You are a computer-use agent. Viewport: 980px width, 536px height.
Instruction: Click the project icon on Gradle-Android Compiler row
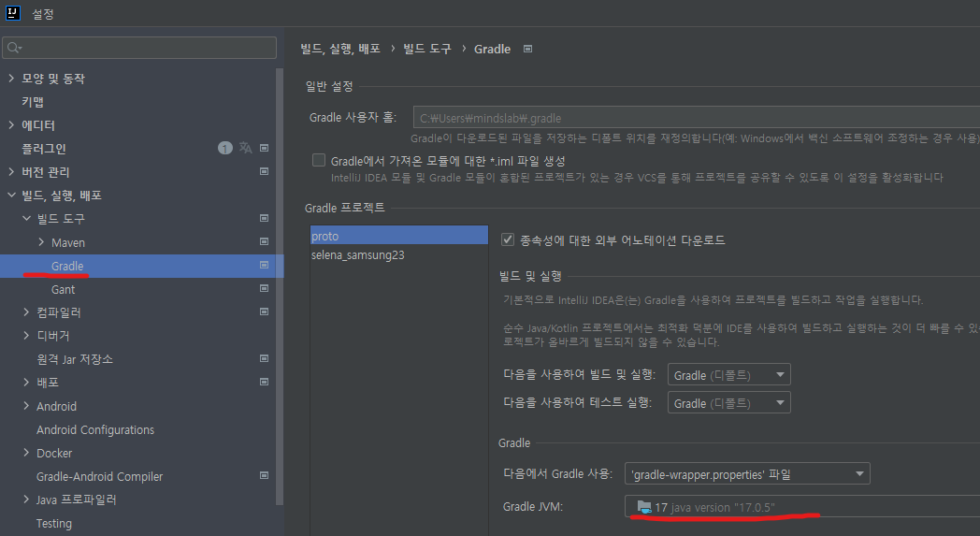[x=265, y=475]
